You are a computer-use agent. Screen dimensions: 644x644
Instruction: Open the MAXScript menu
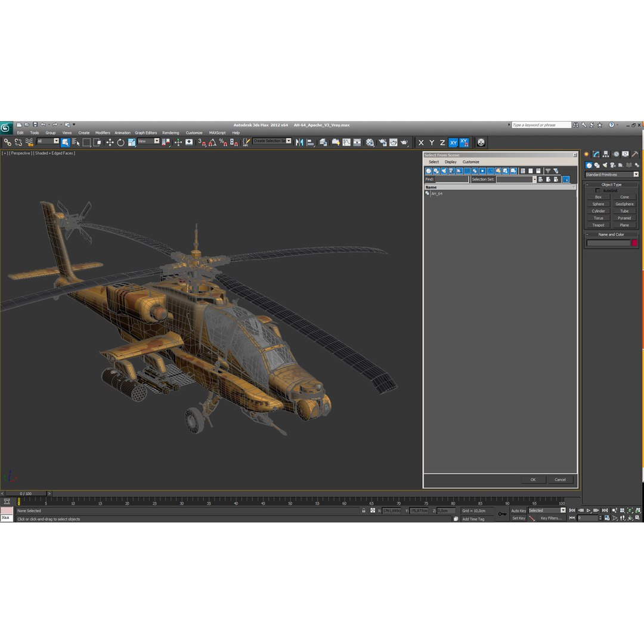pyautogui.click(x=217, y=132)
